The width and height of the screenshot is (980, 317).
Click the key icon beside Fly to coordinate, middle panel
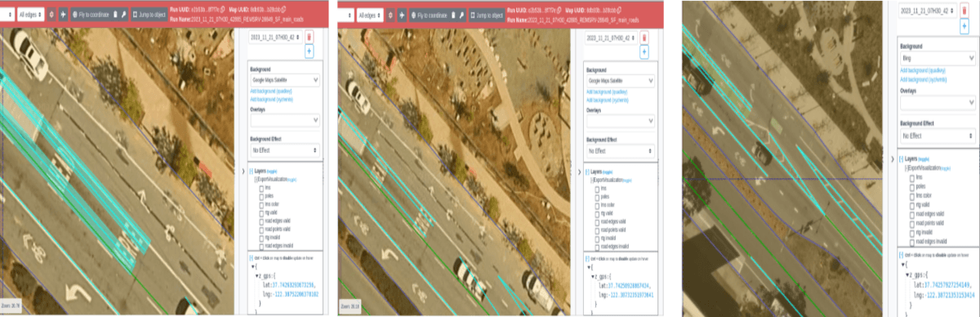coord(461,15)
